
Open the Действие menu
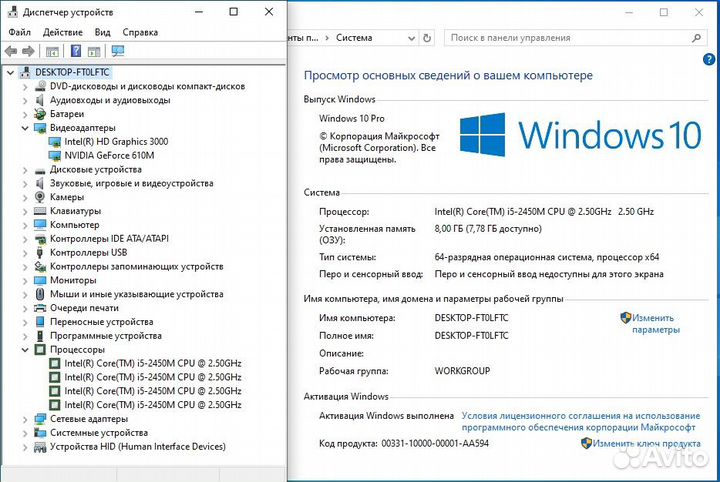click(63, 32)
